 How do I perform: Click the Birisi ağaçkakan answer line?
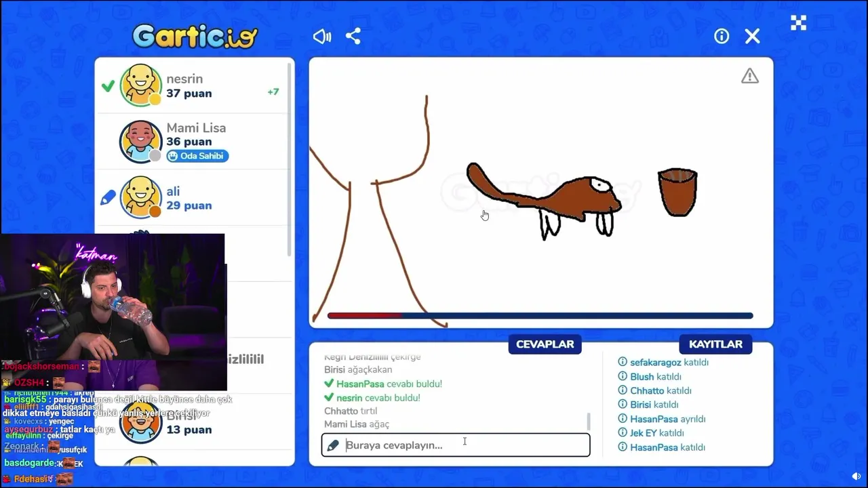click(358, 370)
